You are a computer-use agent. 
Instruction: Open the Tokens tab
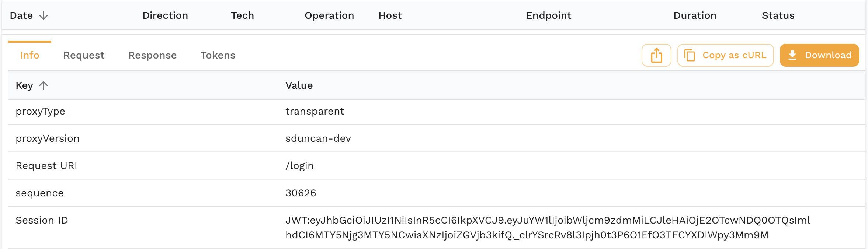[218, 55]
